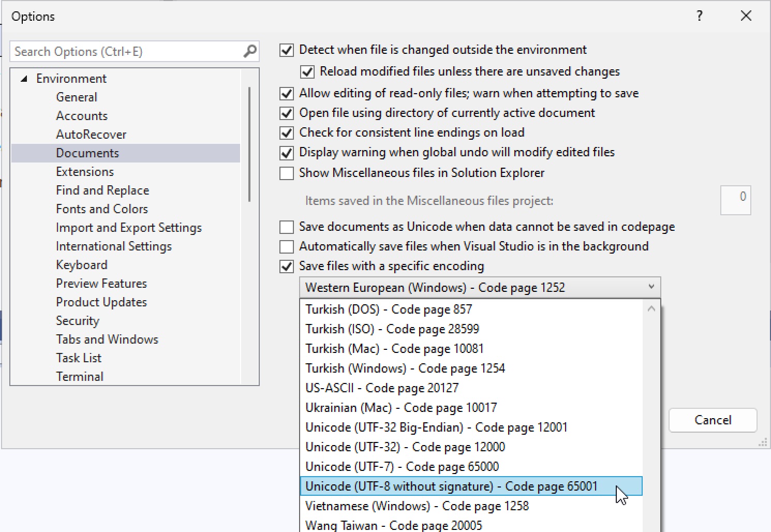Click the search magnifier icon
This screenshot has width=771, height=532.
250,51
